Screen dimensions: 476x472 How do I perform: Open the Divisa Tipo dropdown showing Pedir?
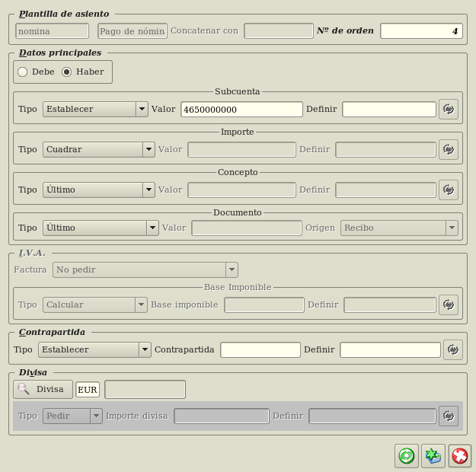pos(72,416)
